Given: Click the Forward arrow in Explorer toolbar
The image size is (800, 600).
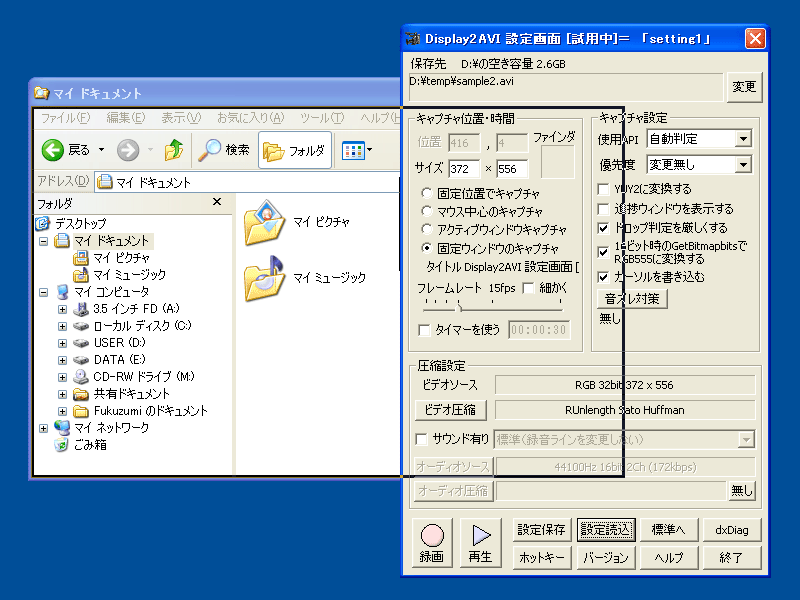Looking at the screenshot, I should [x=128, y=150].
